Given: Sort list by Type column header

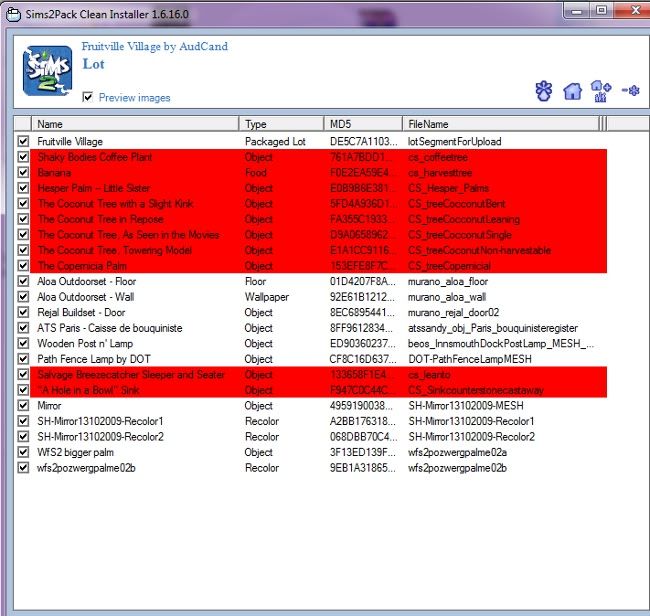Looking at the screenshot, I should [x=281, y=124].
